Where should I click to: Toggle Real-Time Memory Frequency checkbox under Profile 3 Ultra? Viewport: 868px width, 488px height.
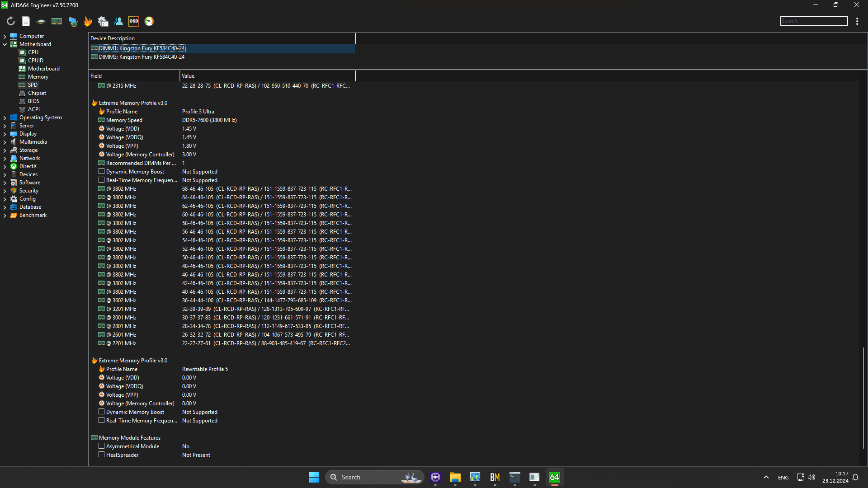(x=102, y=180)
